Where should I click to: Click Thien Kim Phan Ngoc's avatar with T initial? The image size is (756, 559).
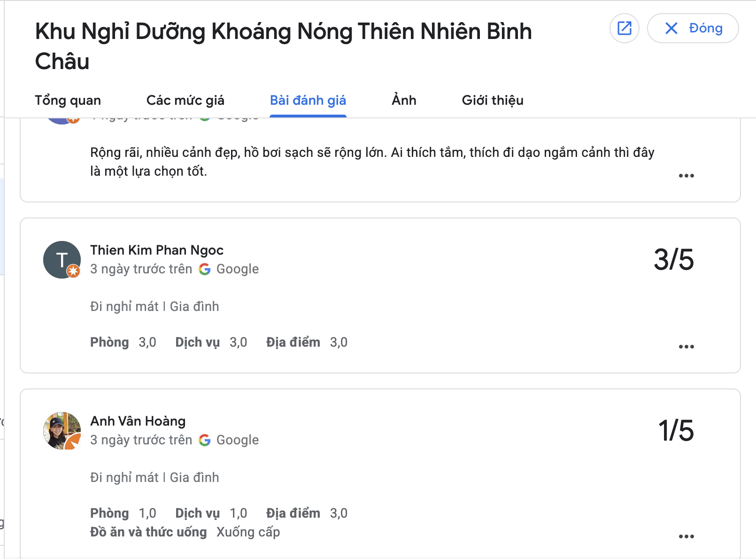[x=62, y=260]
